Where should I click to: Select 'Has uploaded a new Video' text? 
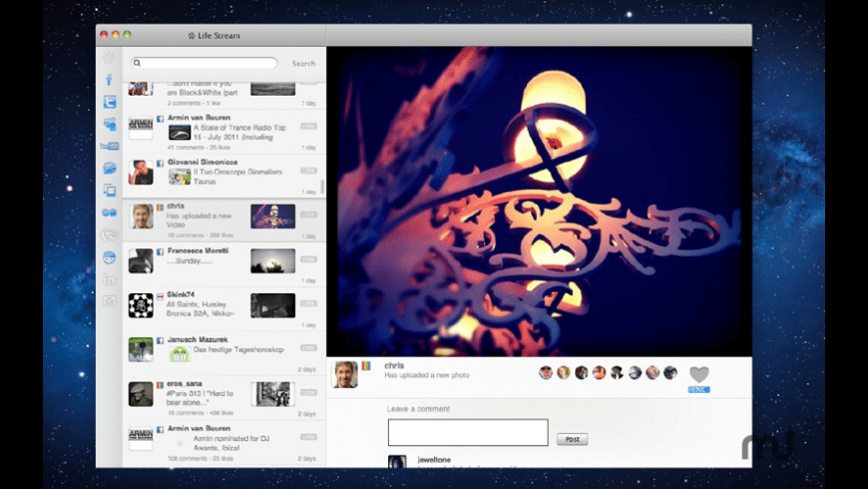pos(200,221)
